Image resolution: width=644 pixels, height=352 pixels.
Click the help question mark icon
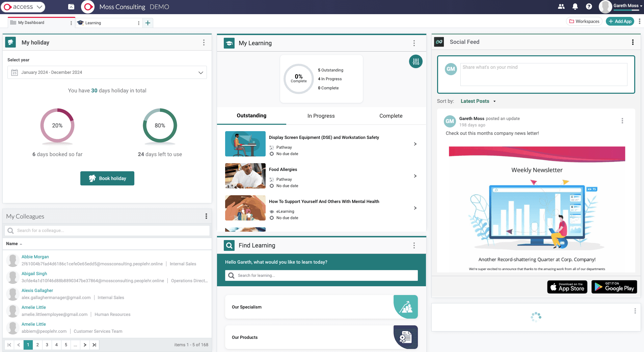pyautogui.click(x=589, y=6)
